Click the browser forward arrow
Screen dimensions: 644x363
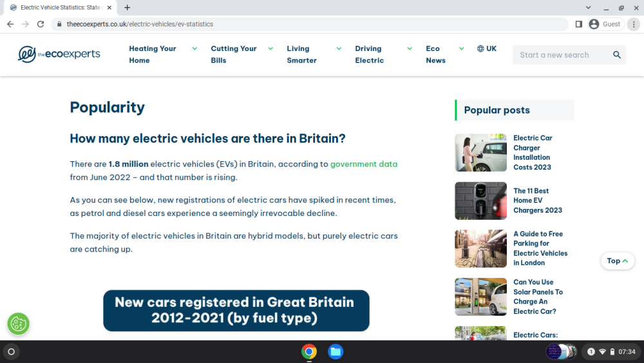point(26,25)
